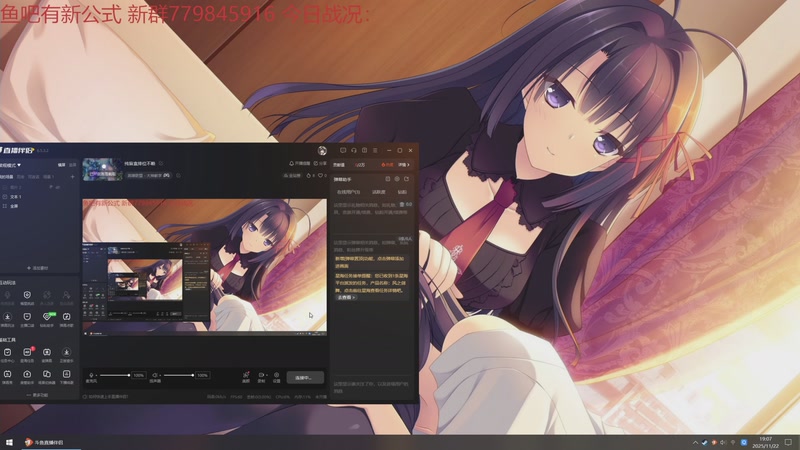Open the 设置 settings gear at bottom
Image resolution: width=800 pixels, height=450 pixels.
pyautogui.click(x=277, y=377)
